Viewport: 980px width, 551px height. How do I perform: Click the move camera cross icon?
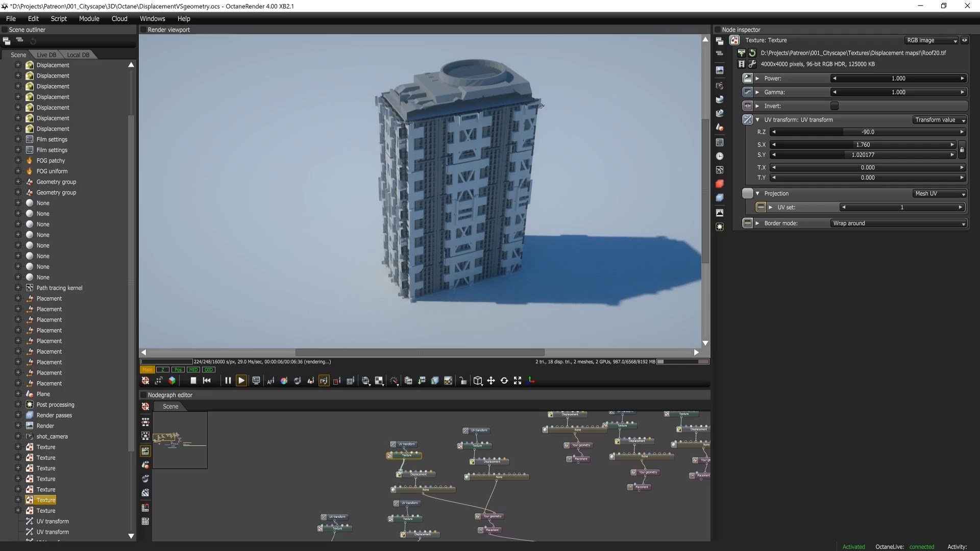(491, 381)
